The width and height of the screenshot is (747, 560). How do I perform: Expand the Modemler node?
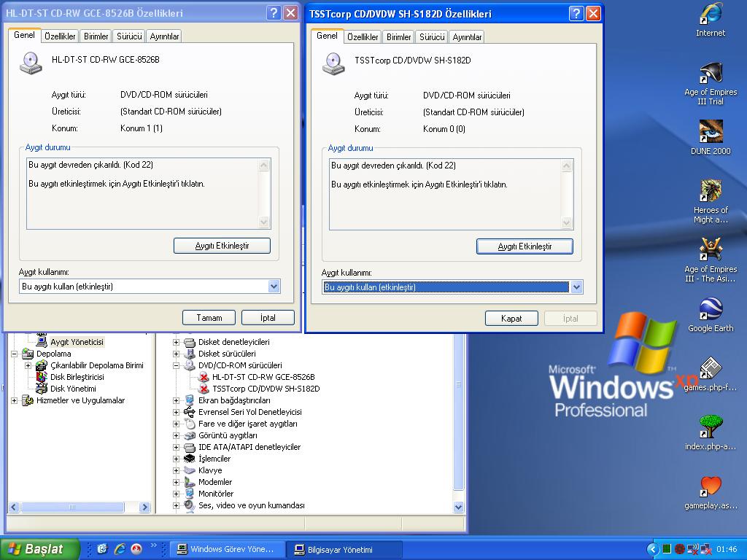pyautogui.click(x=176, y=483)
